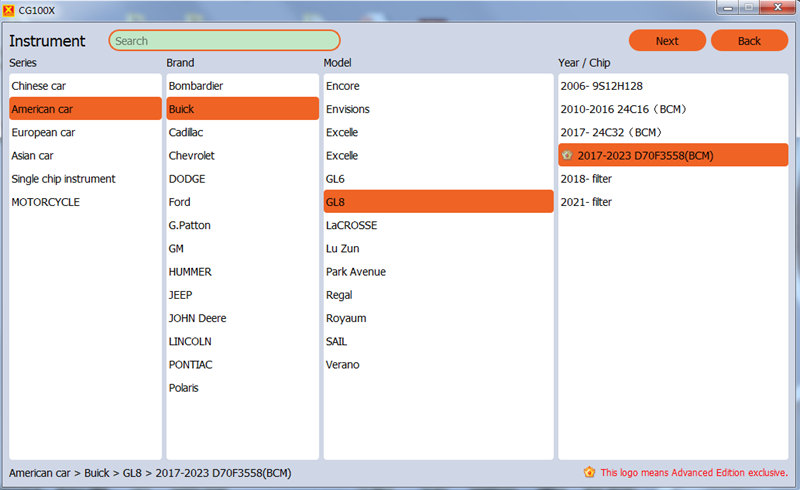Click the Back button
Screen dimensions: 800x490
pyautogui.click(x=749, y=41)
